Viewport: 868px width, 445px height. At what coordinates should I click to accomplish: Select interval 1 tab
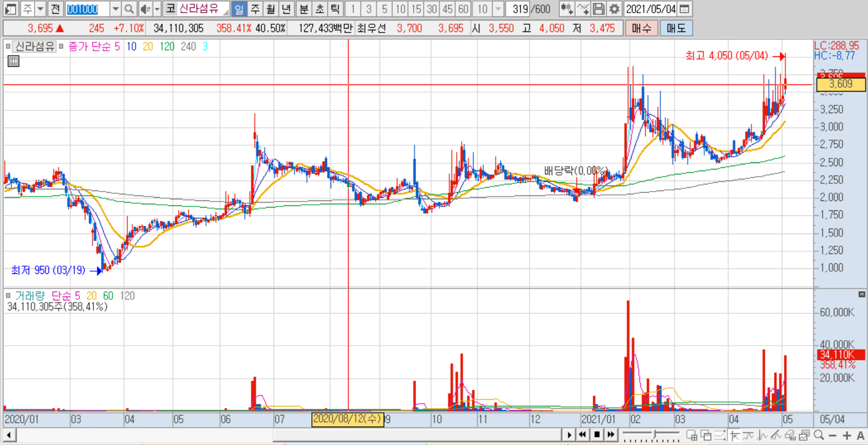(x=353, y=9)
